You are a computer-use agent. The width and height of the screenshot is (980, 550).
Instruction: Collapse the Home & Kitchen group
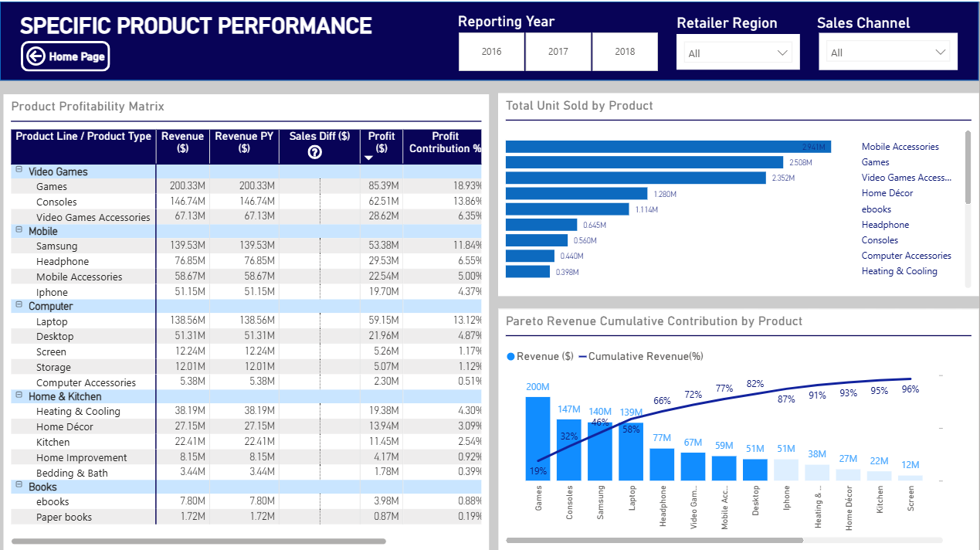[18, 396]
